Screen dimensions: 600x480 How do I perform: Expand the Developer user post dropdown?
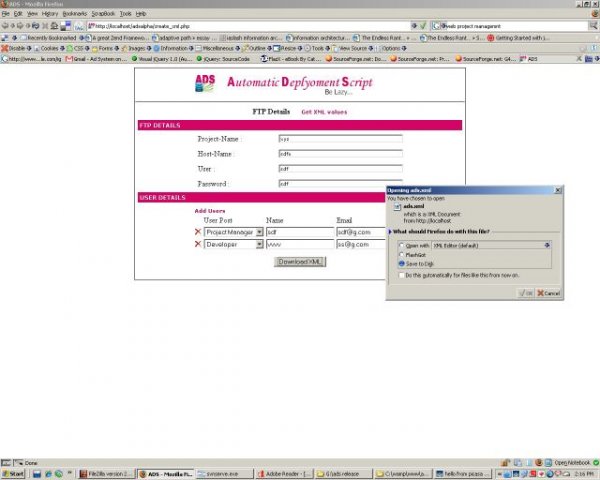tap(259, 243)
